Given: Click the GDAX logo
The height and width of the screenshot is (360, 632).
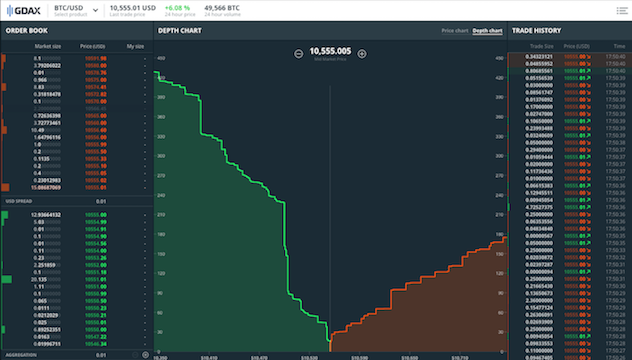Looking at the screenshot, I should (23, 10).
